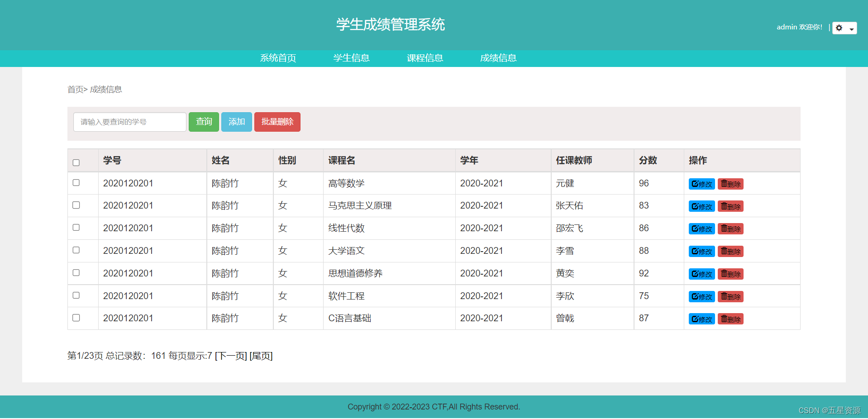The width and height of the screenshot is (868, 419).
Task: Open 课程信息 navigation item
Action: click(424, 58)
